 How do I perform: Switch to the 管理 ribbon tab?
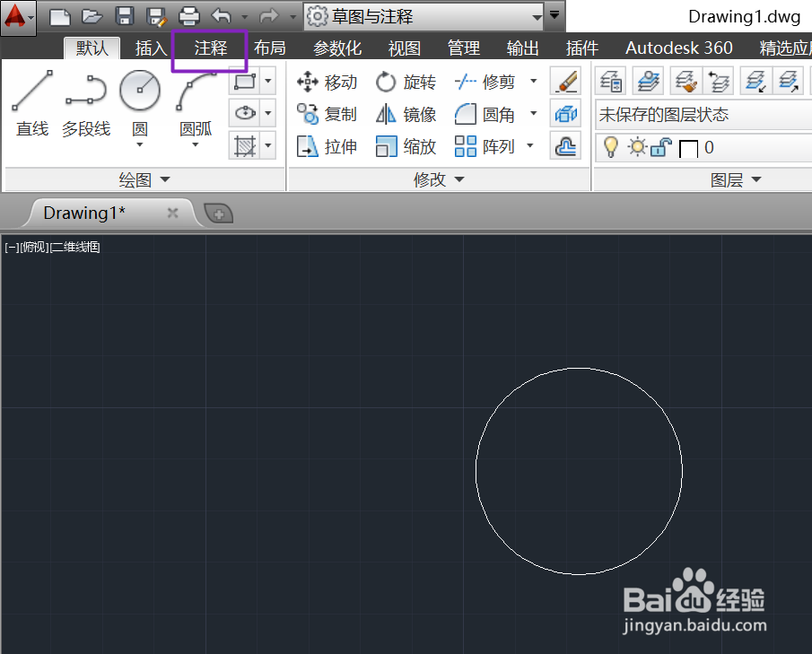(x=464, y=48)
